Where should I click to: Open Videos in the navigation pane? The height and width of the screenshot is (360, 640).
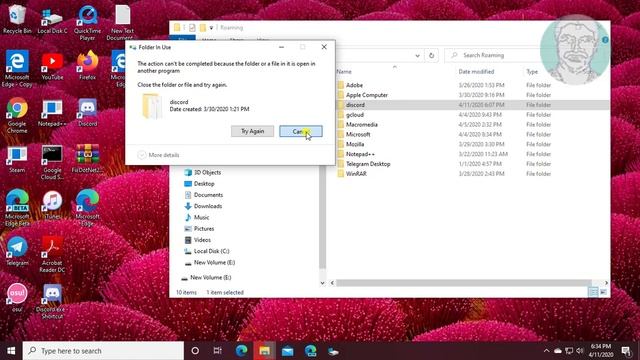(198, 240)
